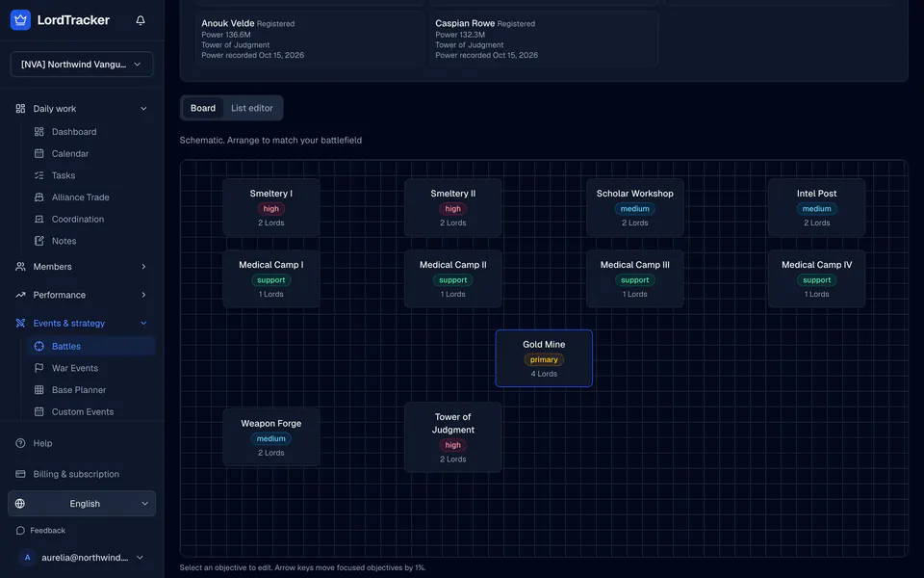Viewport: 924px width, 578px height.
Task: Click the Billing & subscription card icon
Action: point(20,474)
